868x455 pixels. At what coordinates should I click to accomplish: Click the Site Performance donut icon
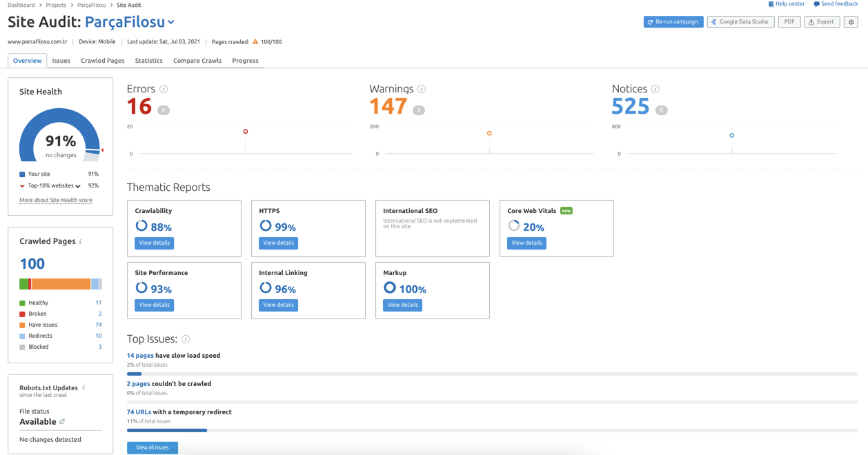coord(141,288)
